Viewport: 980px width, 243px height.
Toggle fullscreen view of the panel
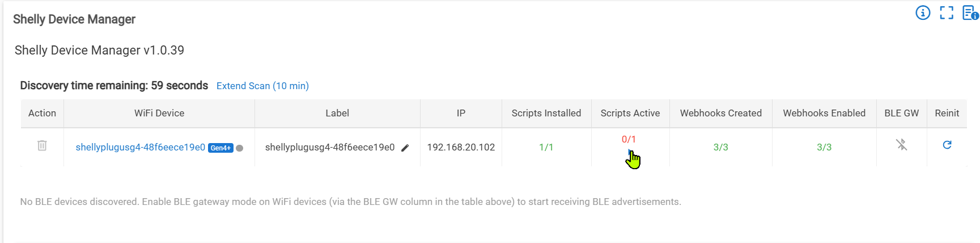pos(947,13)
